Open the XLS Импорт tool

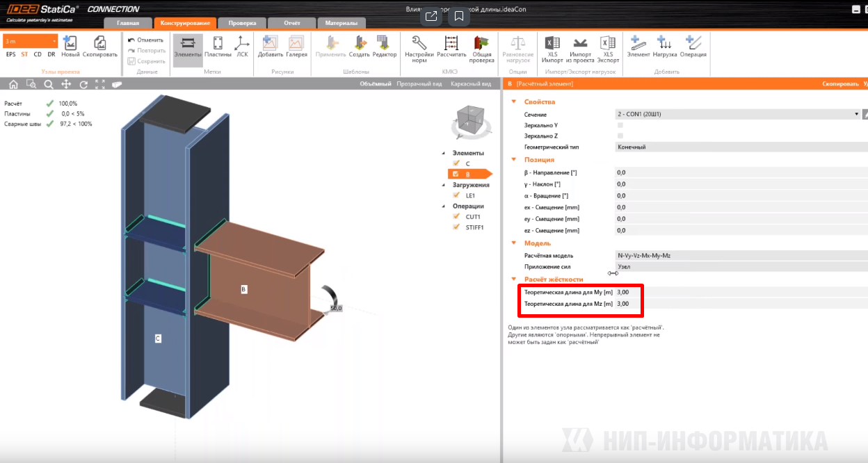point(552,47)
